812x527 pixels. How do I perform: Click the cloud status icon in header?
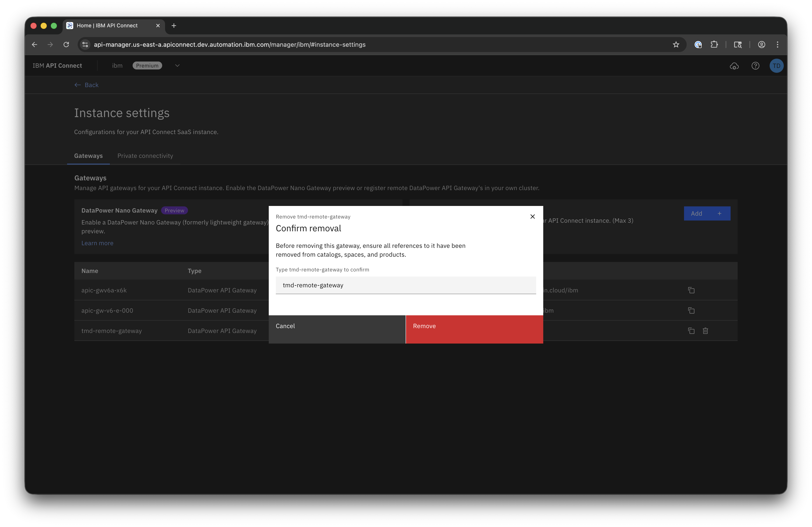pyautogui.click(x=734, y=66)
